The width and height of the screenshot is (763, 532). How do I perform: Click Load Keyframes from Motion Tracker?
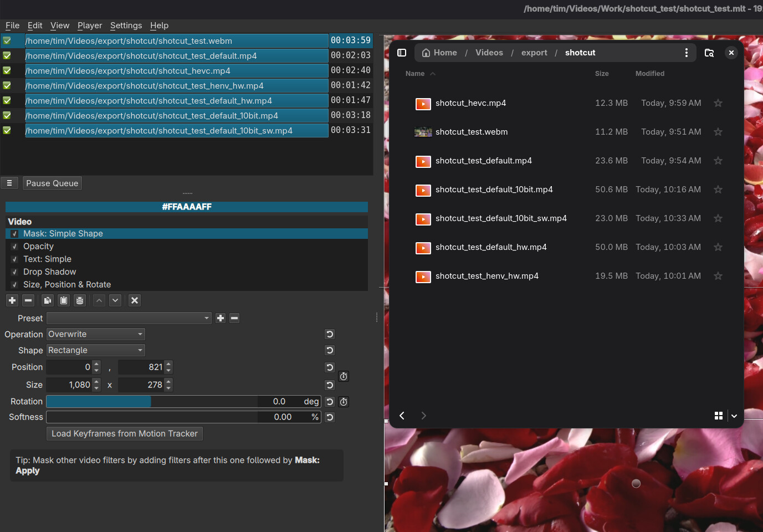click(125, 433)
